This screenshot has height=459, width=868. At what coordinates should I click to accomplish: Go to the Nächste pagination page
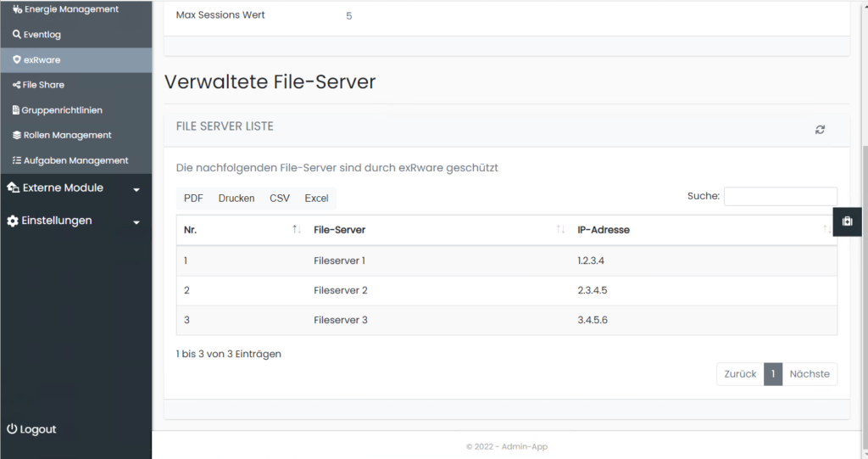[x=810, y=374]
